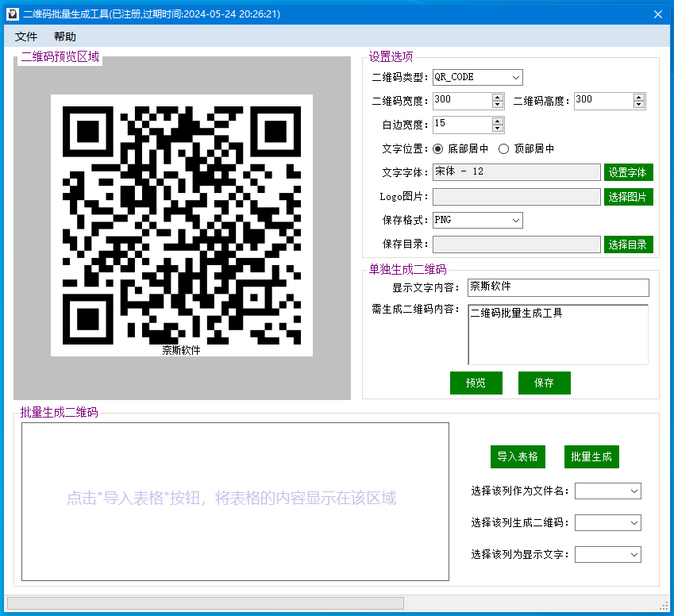Click the 批量生成二维码 group label
The image size is (674, 616).
coord(60,413)
